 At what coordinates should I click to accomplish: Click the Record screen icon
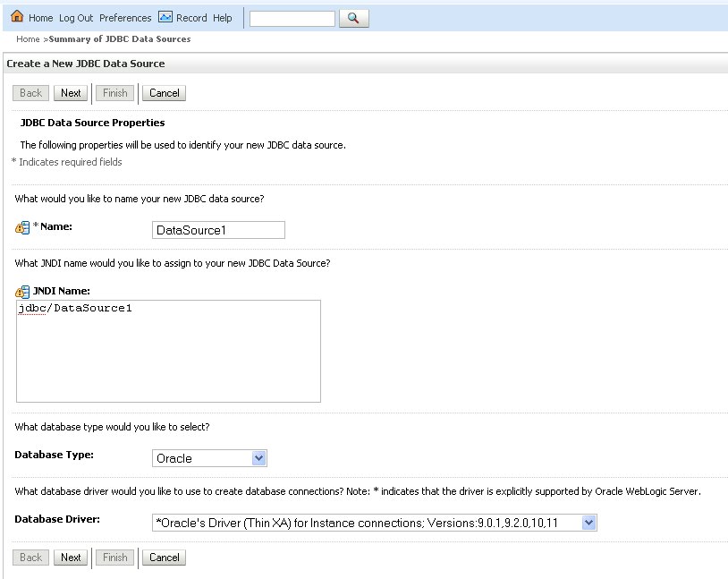coord(166,17)
